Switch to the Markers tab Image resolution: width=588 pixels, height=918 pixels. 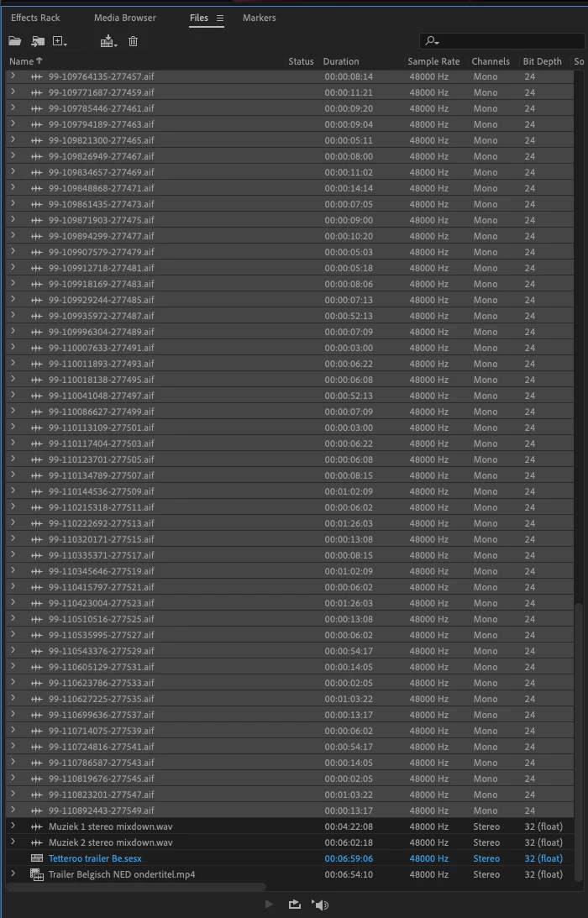click(x=259, y=18)
